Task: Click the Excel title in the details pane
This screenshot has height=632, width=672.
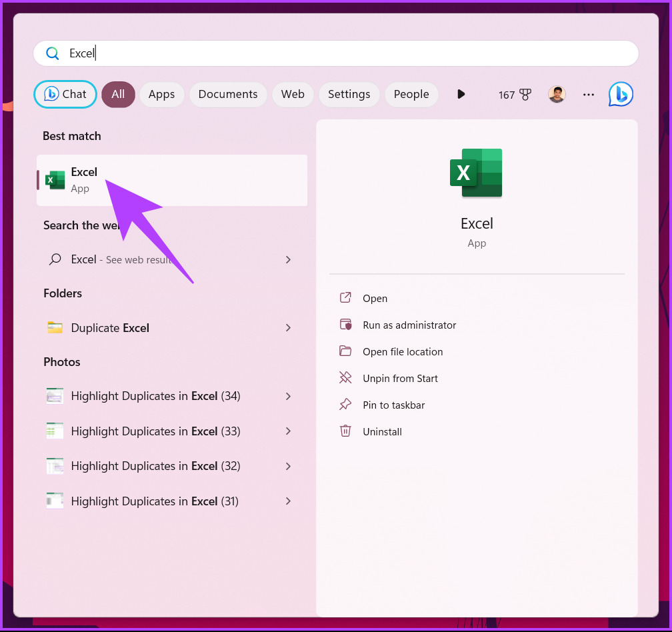Action: pos(477,223)
